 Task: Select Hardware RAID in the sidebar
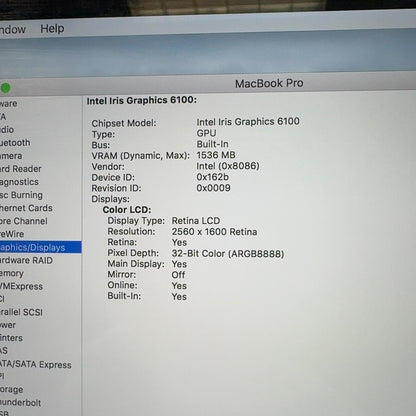(26, 260)
